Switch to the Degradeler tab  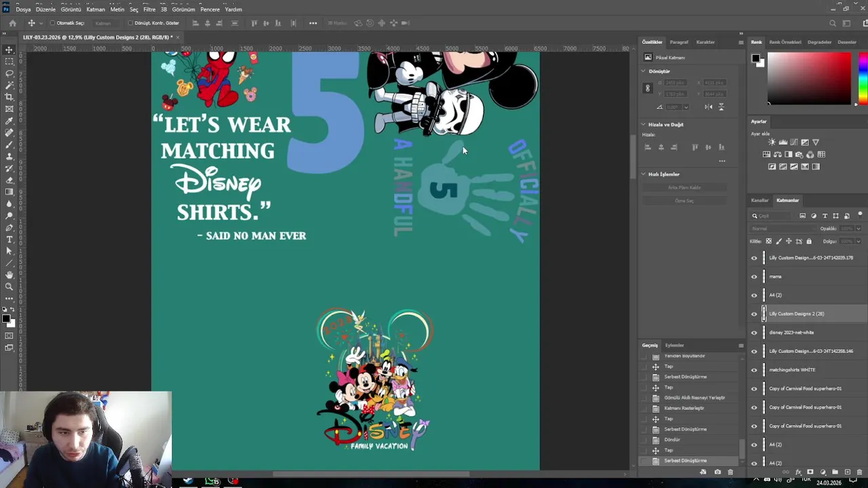(x=819, y=42)
